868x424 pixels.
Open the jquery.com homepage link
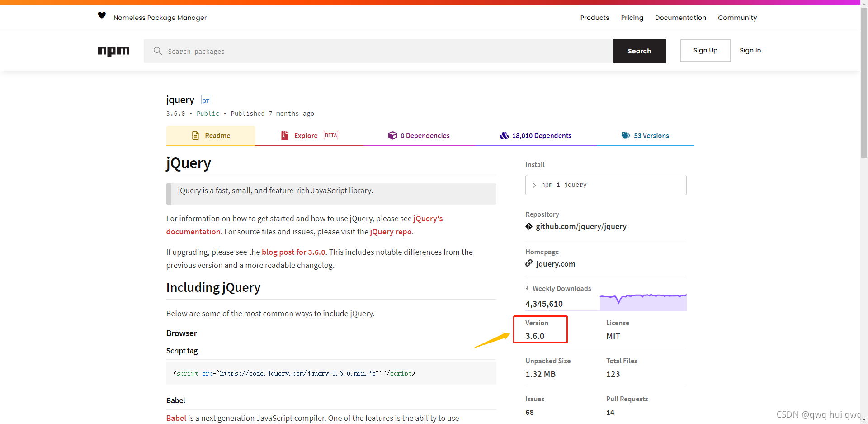tap(556, 264)
